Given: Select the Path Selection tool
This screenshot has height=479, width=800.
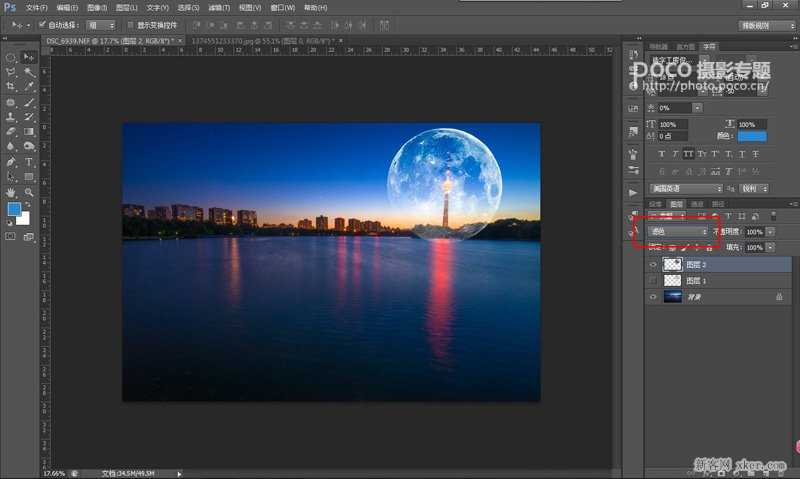Looking at the screenshot, I should [x=11, y=177].
